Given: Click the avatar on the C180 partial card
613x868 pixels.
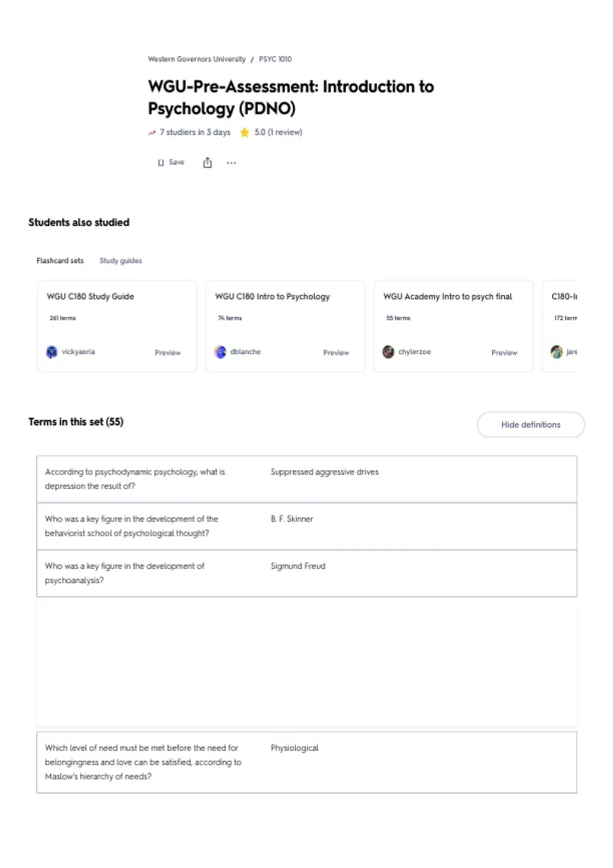Looking at the screenshot, I should coord(556,352).
